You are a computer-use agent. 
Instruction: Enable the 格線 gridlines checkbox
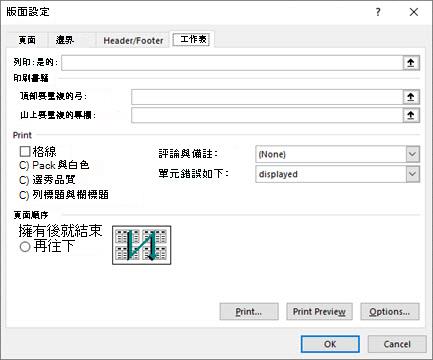25,152
